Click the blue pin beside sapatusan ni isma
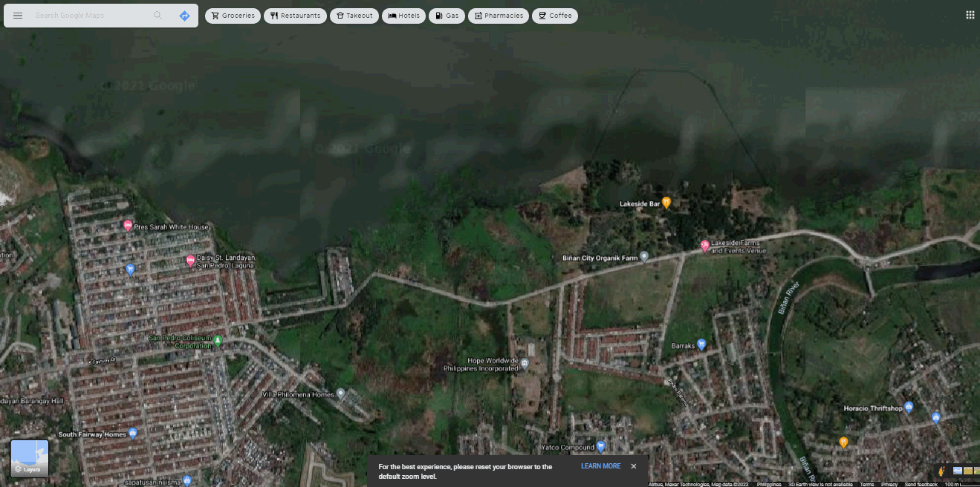Screen dimensions: 980x487 pos(187,481)
